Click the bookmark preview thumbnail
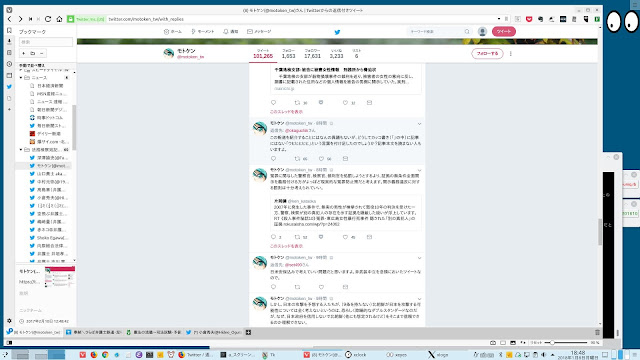 (60, 277)
